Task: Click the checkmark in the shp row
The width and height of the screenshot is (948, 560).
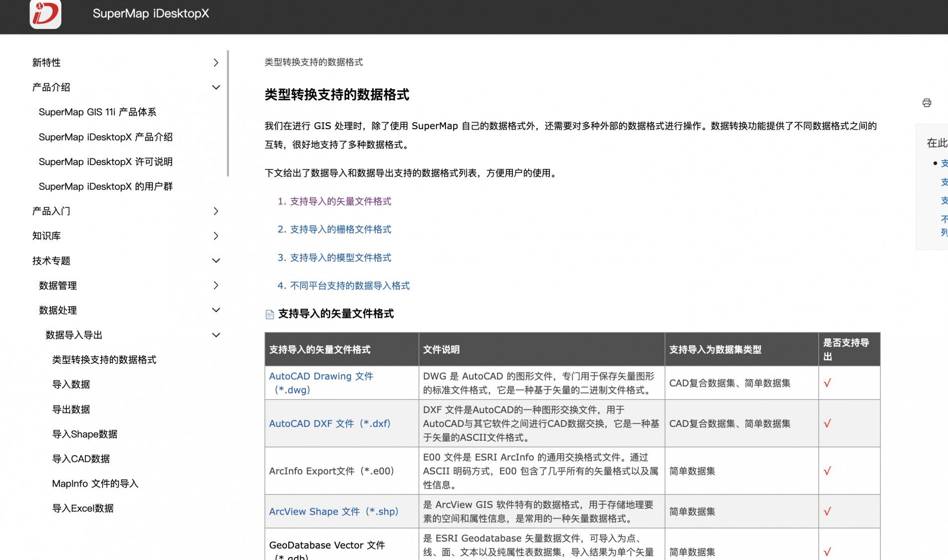Action: (x=827, y=511)
